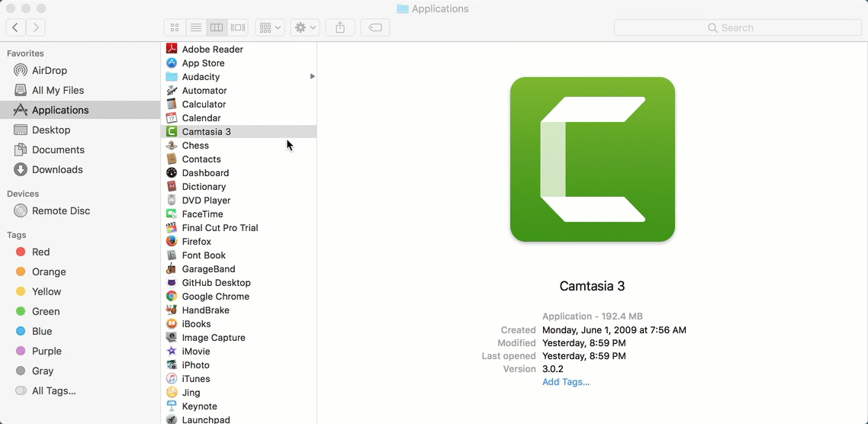Select the GitHub Desktop icon
868x424 pixels.
click(172, 283)
